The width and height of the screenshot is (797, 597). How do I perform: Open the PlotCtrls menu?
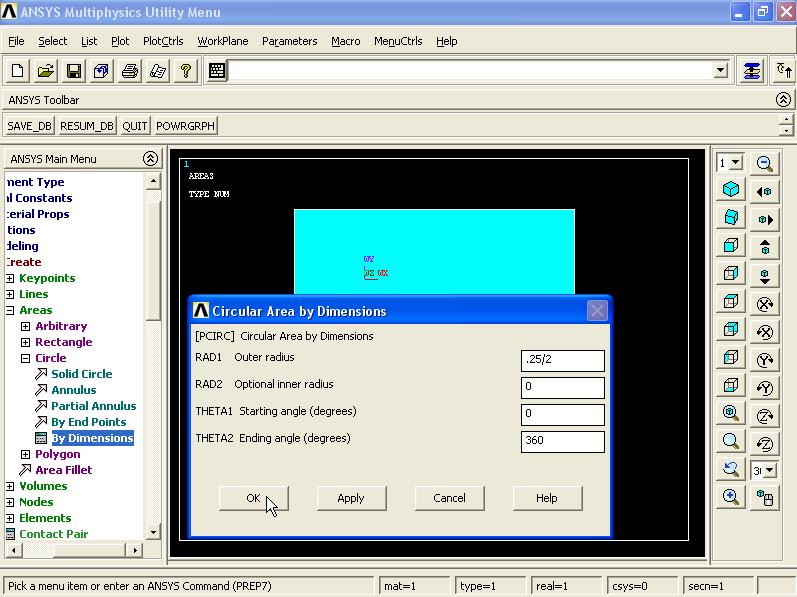pyautogui.click(x=163, y=41)
